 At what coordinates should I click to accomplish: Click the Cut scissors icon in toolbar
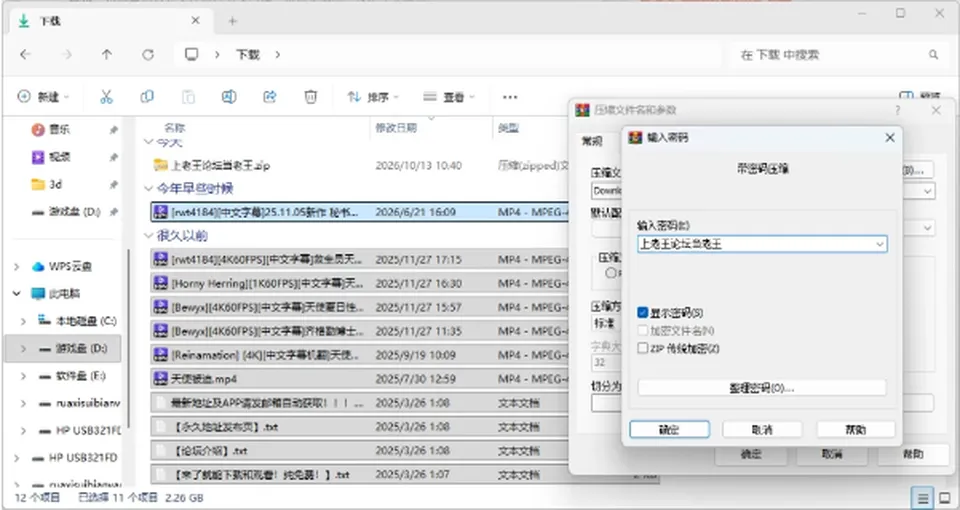pyautogui.click(x=107, y=97)
